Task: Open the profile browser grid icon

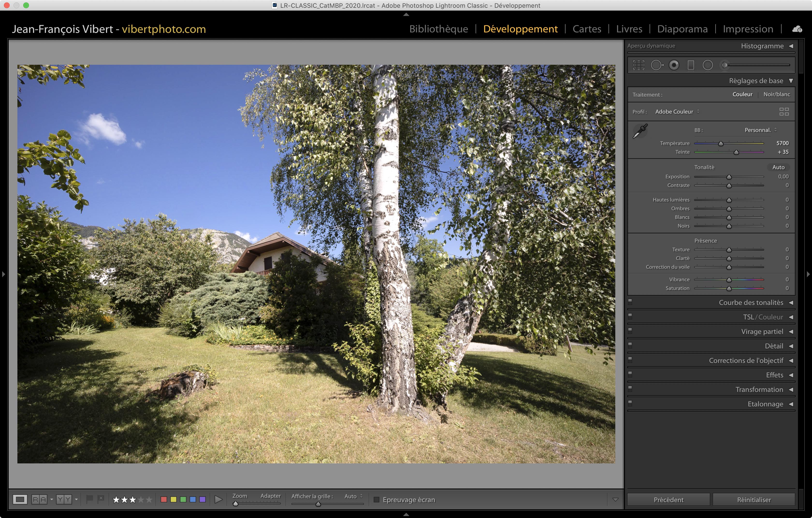Action: [x=784, y=112]
